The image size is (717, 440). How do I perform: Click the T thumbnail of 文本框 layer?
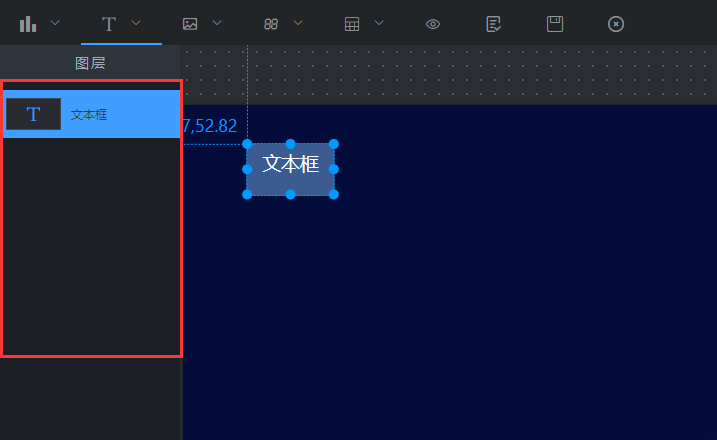(x=33, y=114)
